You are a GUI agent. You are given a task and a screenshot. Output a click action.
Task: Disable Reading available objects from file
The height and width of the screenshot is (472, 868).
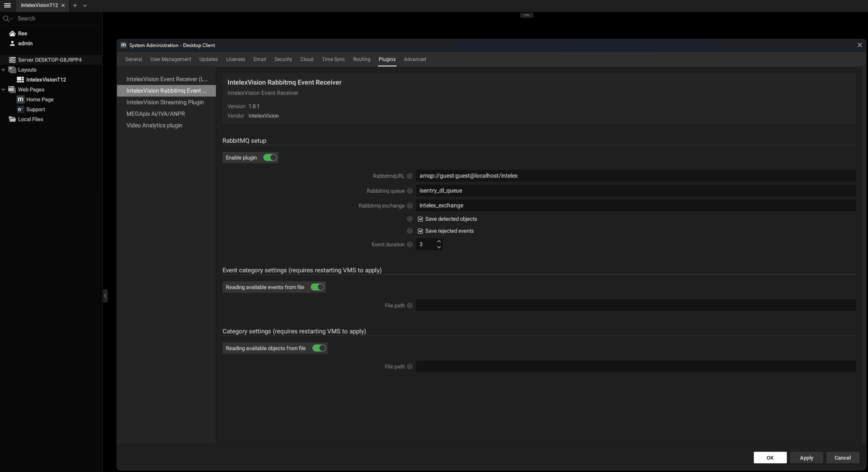pos(319,348)
